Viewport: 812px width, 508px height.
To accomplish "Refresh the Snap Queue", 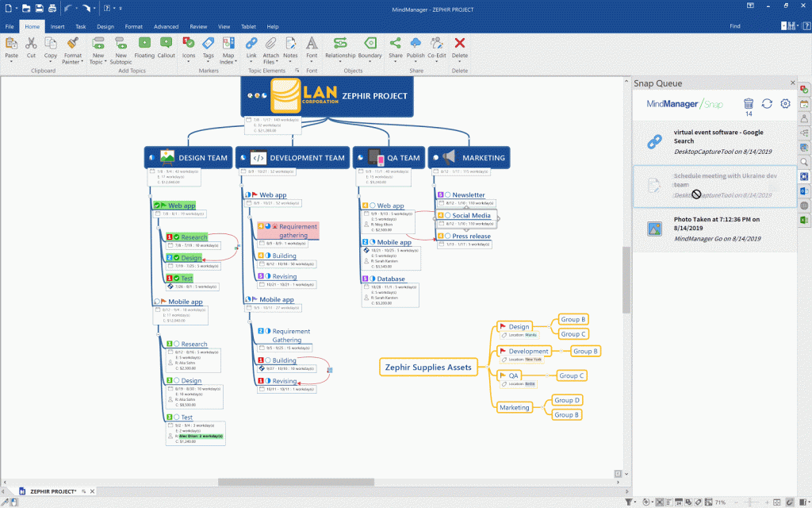I will coord(767,104).
